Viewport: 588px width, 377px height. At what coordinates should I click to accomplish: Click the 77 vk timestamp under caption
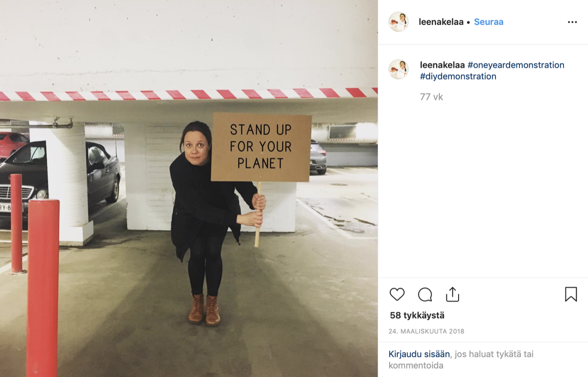[x=431, y=97]
